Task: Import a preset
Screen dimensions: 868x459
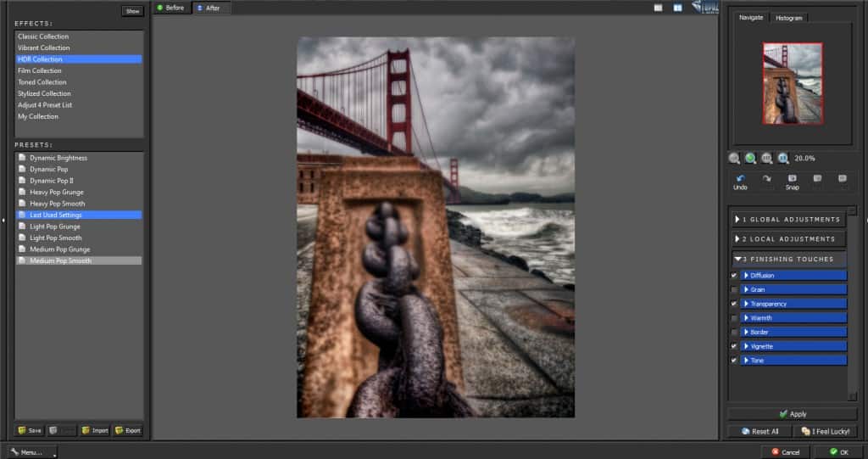Action: [95, 430]
